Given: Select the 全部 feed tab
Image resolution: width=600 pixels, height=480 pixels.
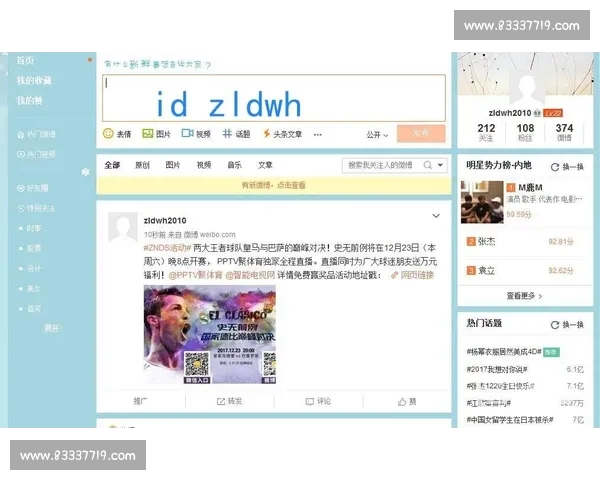Looking at the screenshot, I should coord(112,165).
